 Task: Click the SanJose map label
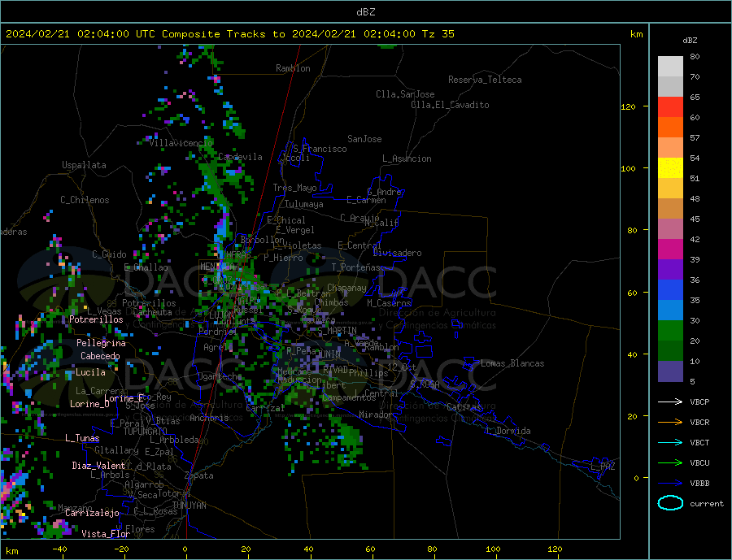(364, 139)
